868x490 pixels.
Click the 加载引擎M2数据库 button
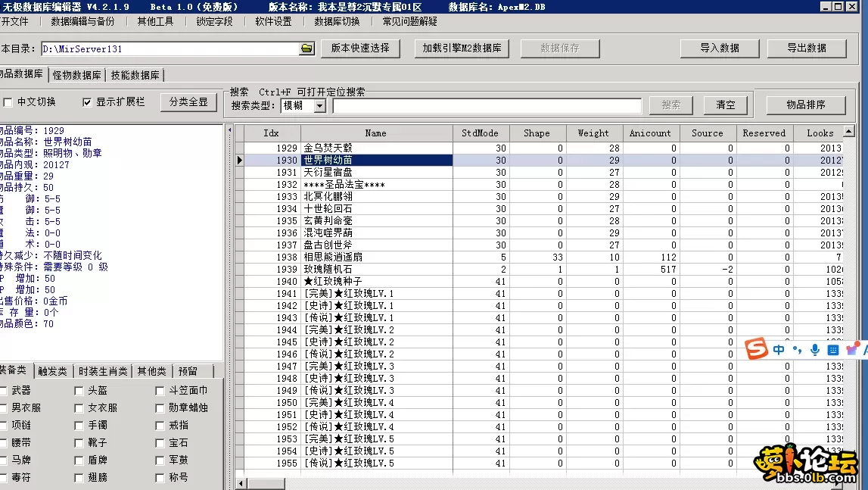click(462, 48)
